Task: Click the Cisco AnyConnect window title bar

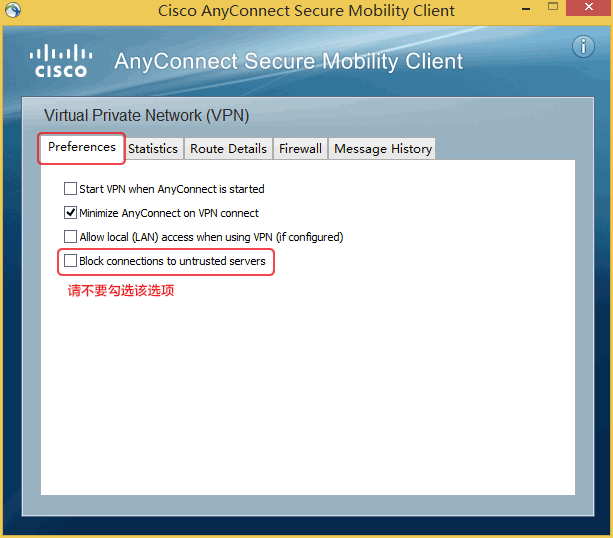Action: (306, 11)
